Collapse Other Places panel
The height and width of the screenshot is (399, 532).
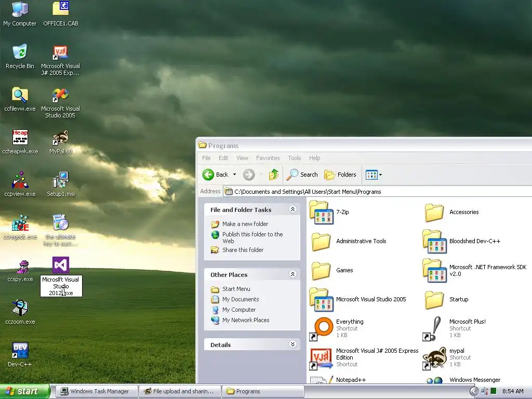coord(292,274)
